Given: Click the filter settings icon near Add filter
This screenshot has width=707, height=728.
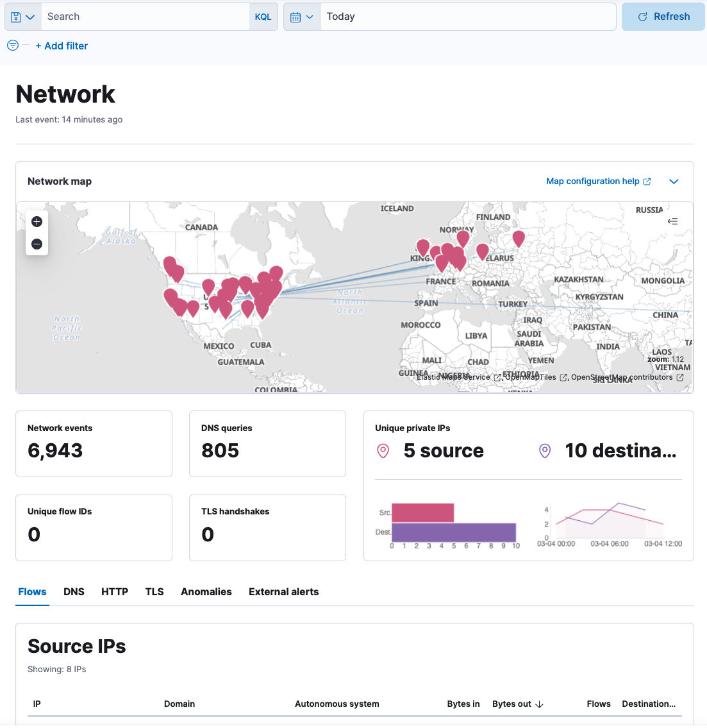Looking at the screenshot, I should tap(12, 46).
